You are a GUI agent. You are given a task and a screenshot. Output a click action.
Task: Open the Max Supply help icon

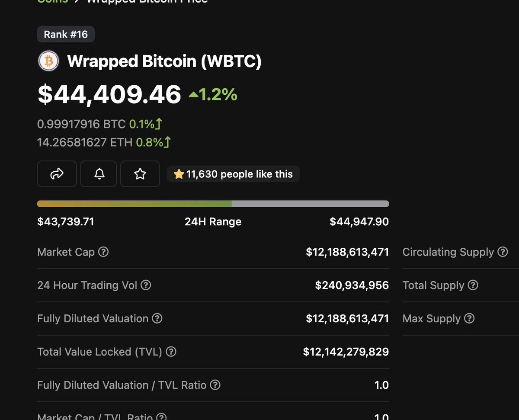pyautogui.click(x=469, y=318)
